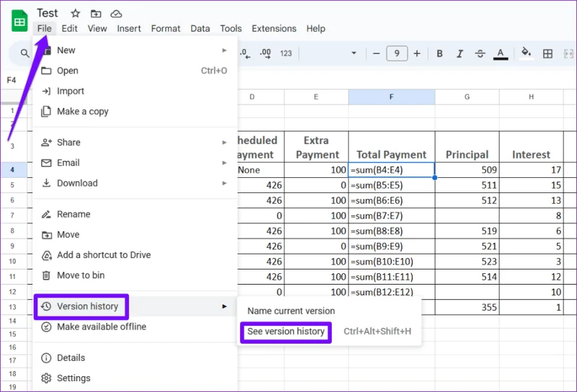This screenshot has width=577, height=392.
Task: Select Move to bin
Action: (x=135, y=275)
